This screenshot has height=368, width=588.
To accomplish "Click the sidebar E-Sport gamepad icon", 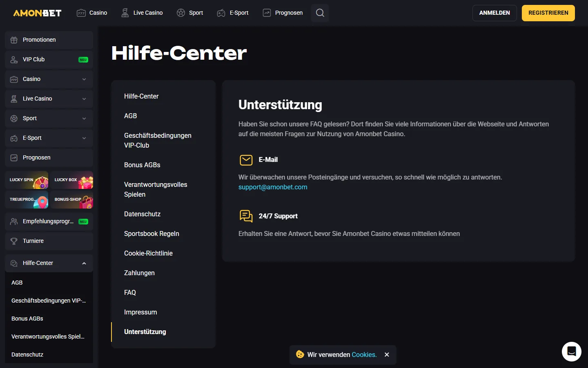I will pyautogui.click(x=14, y=138).
